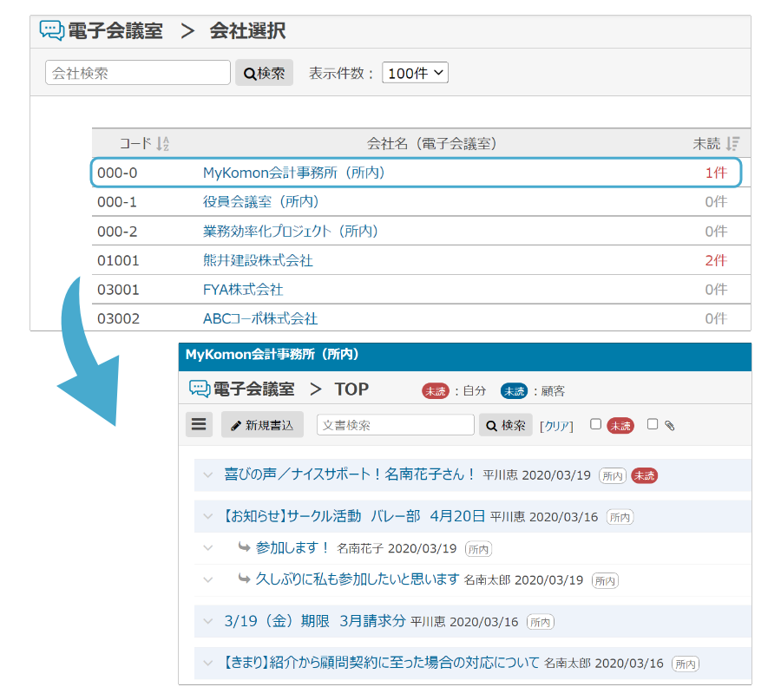Toggle the attachment filter checkbox
The width and height of the screenshot is (781, 700).
653,424
